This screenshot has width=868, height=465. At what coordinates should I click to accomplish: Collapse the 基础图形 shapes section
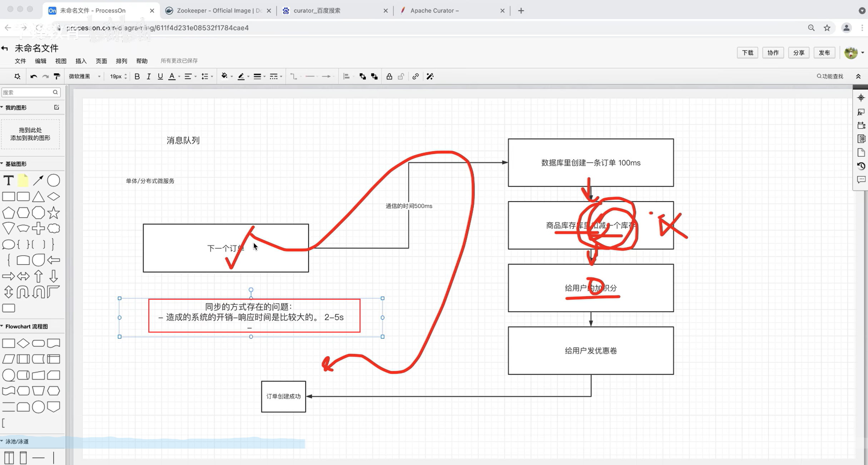pos(16,164)
